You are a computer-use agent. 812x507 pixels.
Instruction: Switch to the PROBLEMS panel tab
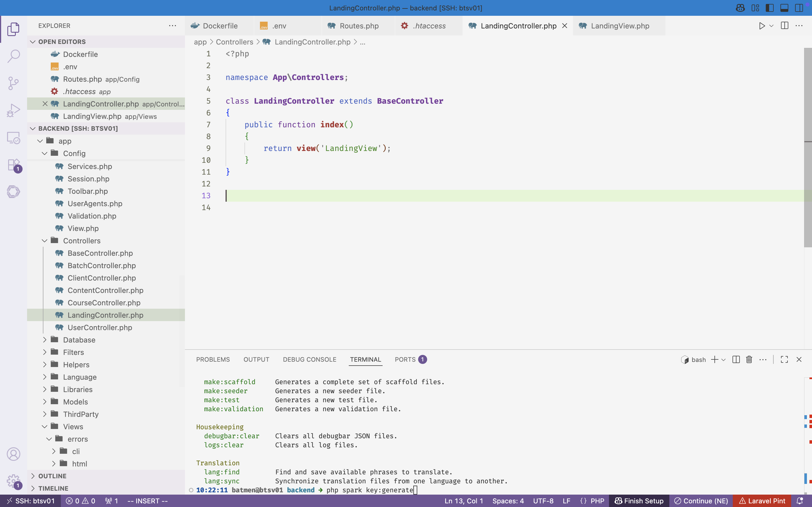(213, 359)
